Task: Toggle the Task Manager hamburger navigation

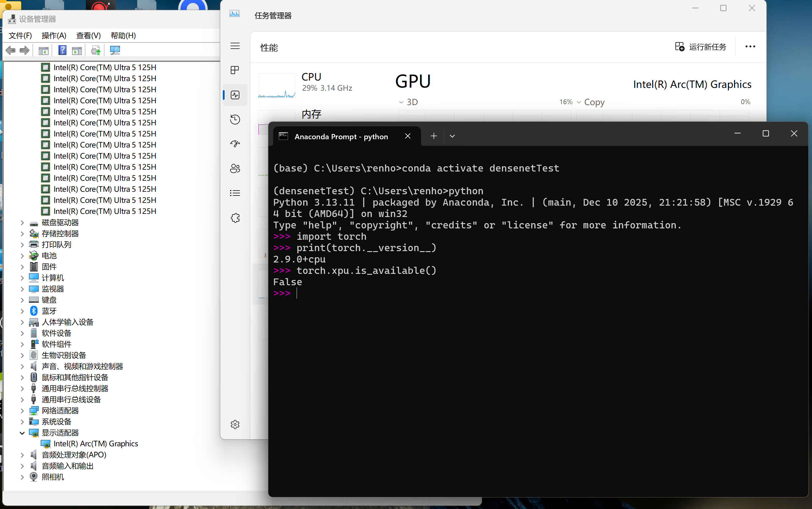Action: coord(235,46)
